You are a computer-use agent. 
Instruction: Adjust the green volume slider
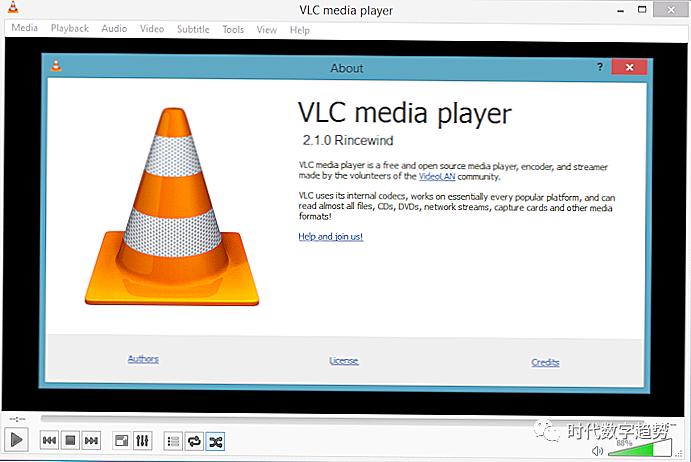pyautogui.click(x=639, y=449)
